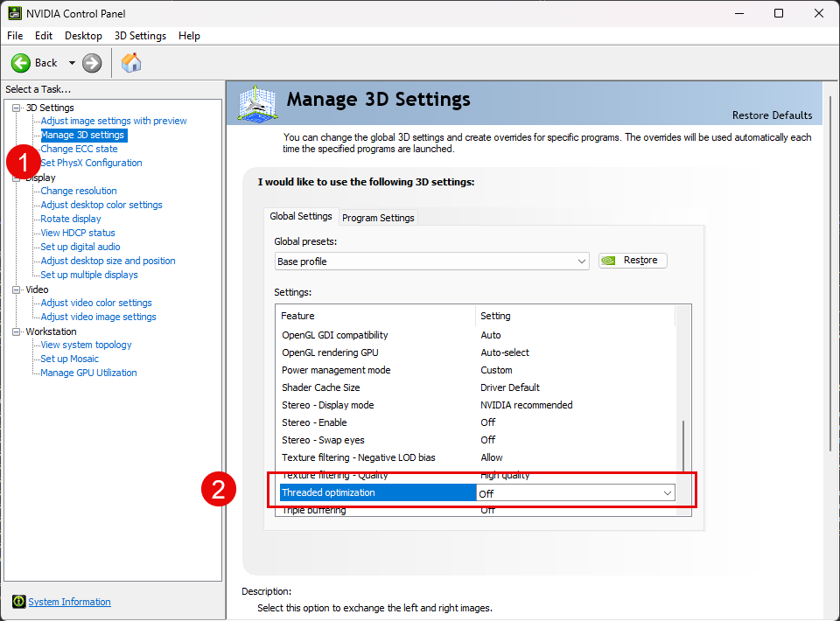Screen dimensions: 840x621
Task: Select Change resolution
Action: point(79,191)
